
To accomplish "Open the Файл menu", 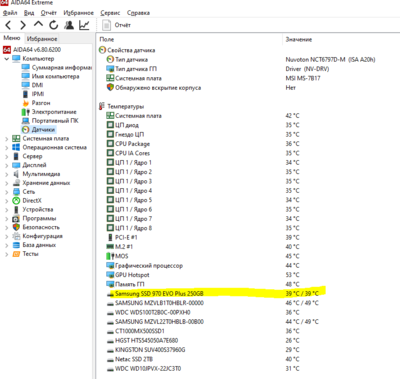I will (x=10, y=13).
